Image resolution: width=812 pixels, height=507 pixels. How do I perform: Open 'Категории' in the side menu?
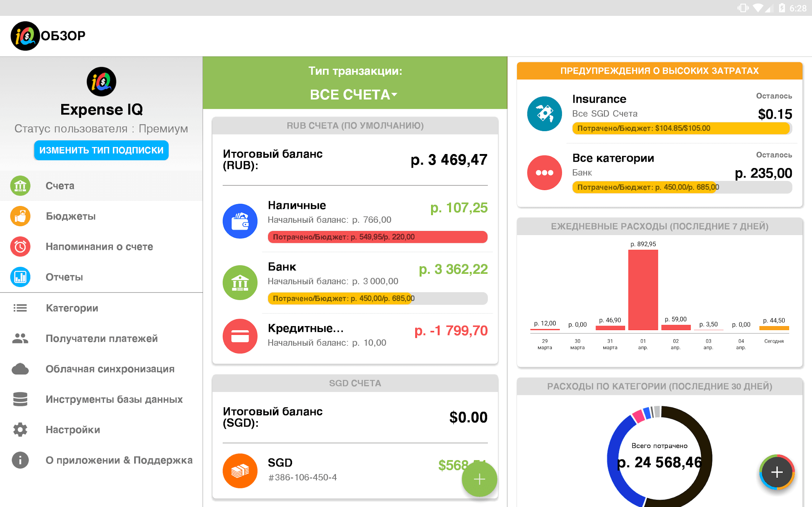pos(72,308)
